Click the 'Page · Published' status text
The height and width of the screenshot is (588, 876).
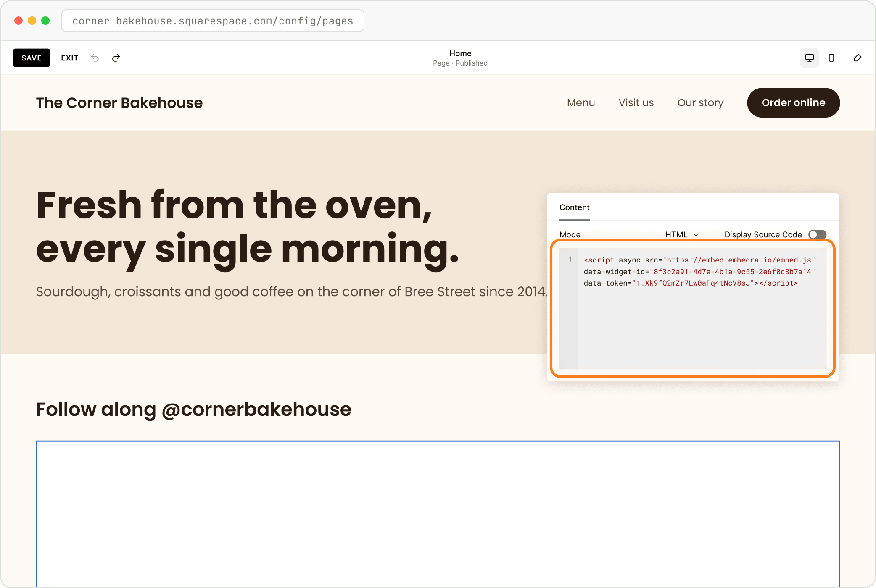click(x=460, y=63)
